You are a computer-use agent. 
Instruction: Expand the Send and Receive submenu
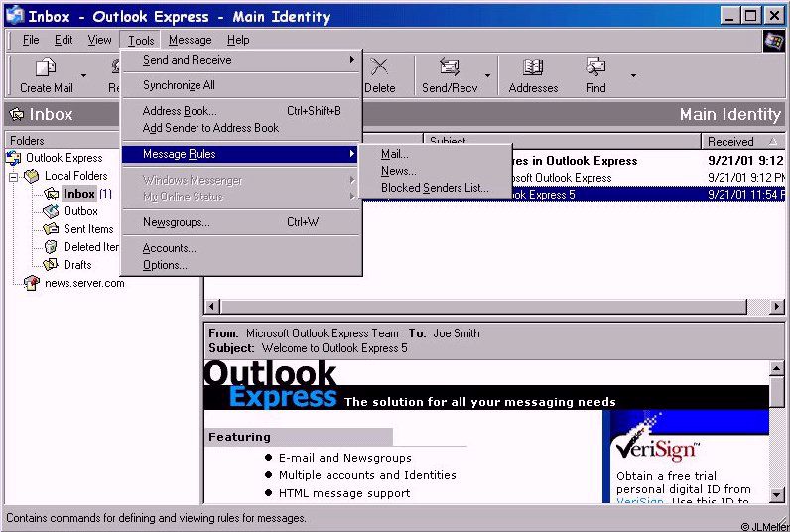coord(242,60)
